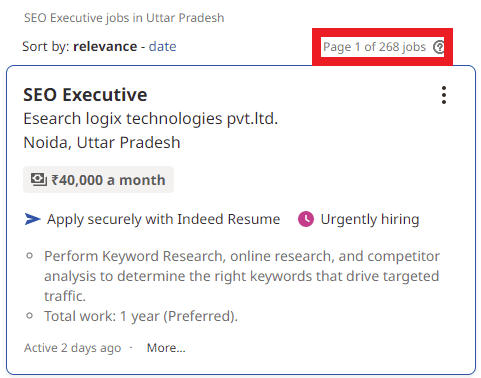481x378 pixels.
Task: Click Perform Keyword Research description bullet
Action: coord(242,276)
